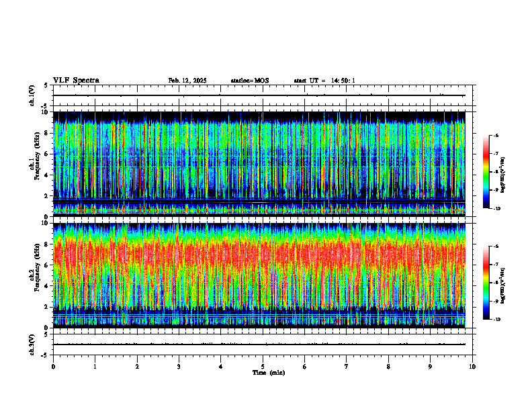The image size is (532, 411).
Task: Select the date text "Feb. 12, 2025"
Action: click(x=187, y=81)
